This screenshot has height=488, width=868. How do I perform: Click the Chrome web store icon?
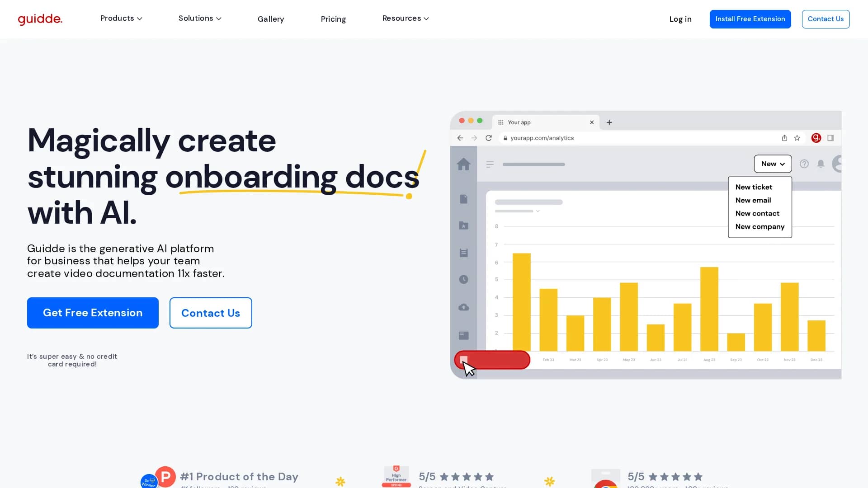(x=605, y=479)
